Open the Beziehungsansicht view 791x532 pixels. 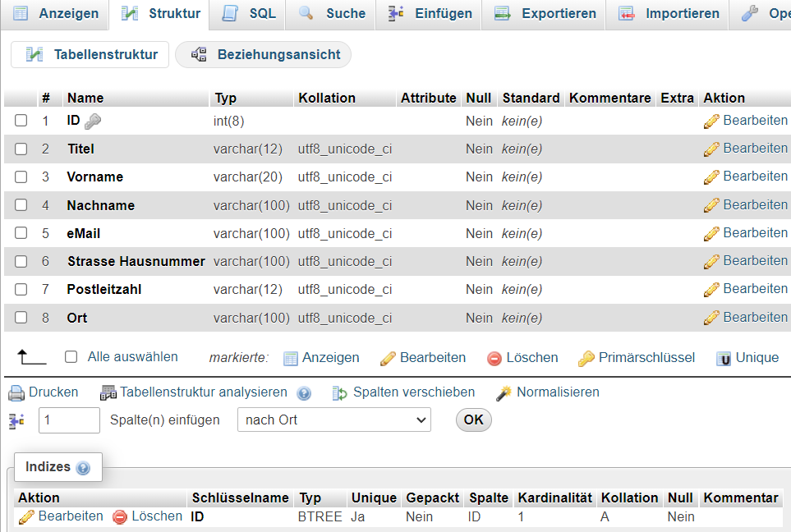(264, 55)
